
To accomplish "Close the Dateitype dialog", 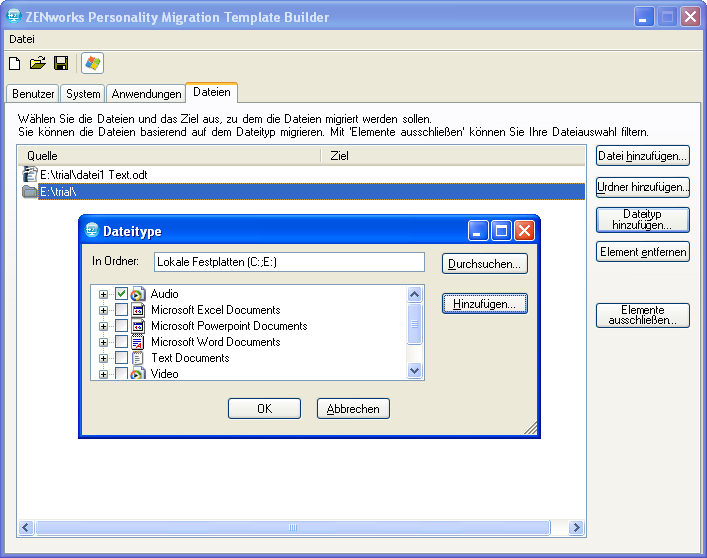I will click(x=524, y=231).
